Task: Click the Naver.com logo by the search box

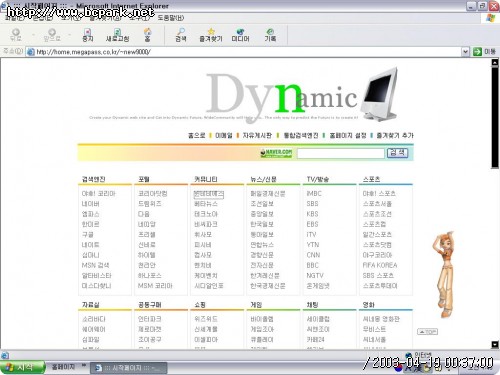Action: tap(276, 153)
